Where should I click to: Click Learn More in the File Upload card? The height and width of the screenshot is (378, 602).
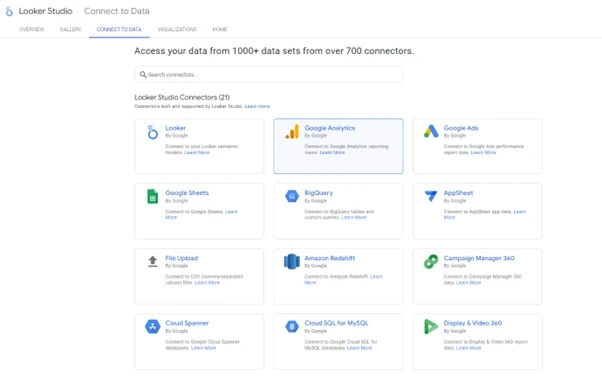point(207,282)
